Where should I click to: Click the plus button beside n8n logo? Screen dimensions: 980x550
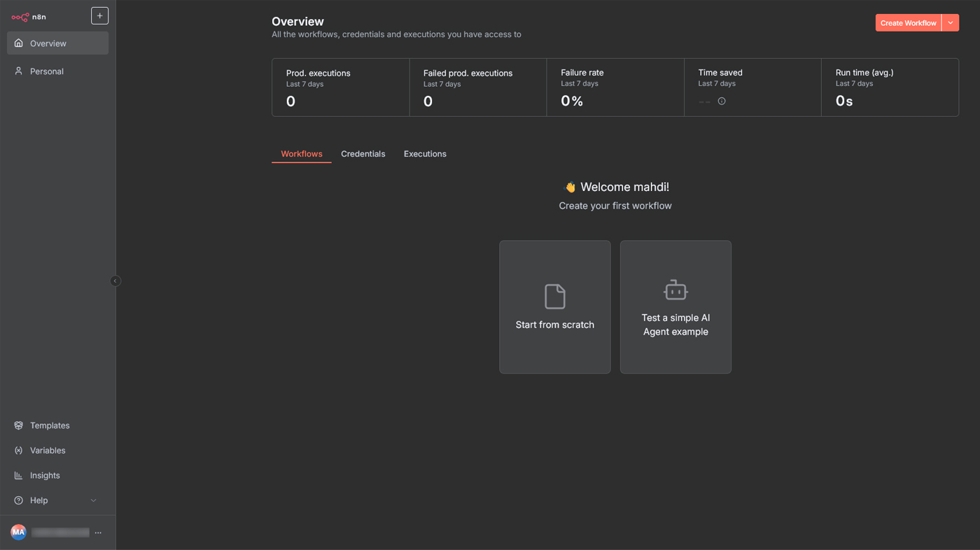click(x=99, y=15)
